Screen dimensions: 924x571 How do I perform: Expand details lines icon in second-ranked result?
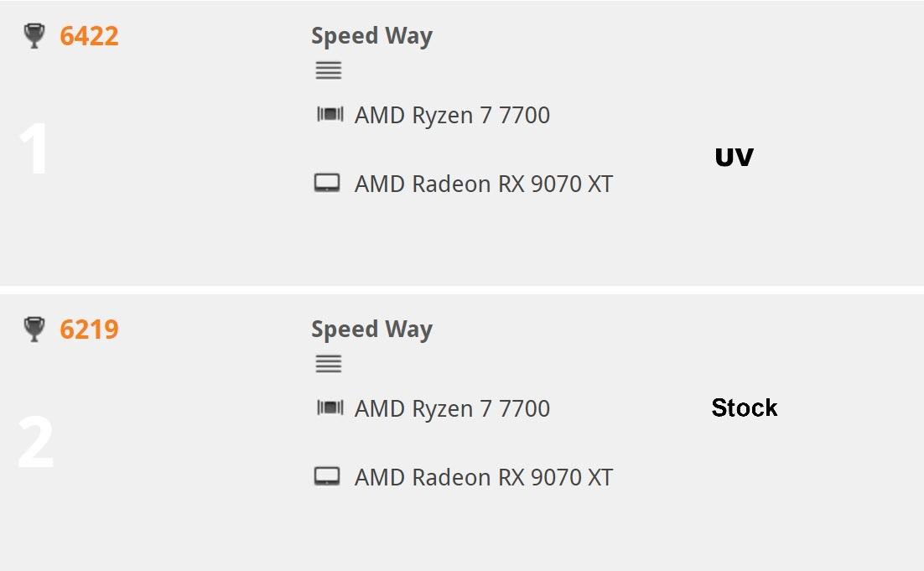pos(328,364)
